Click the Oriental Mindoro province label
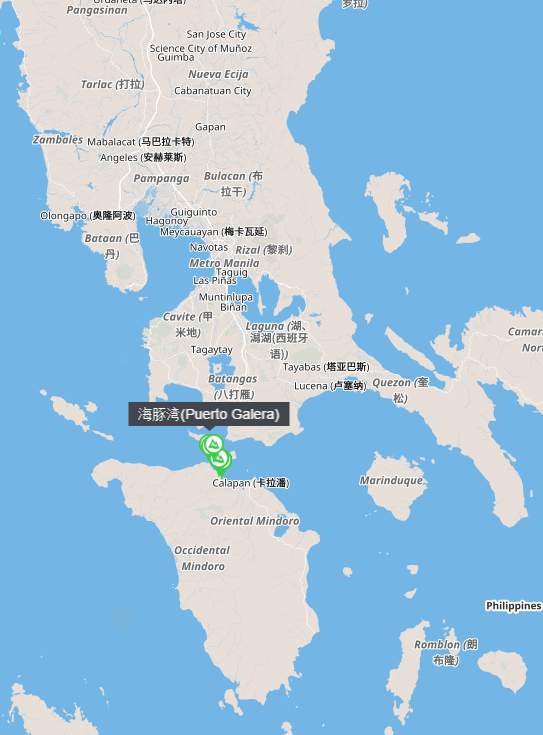 255,521
